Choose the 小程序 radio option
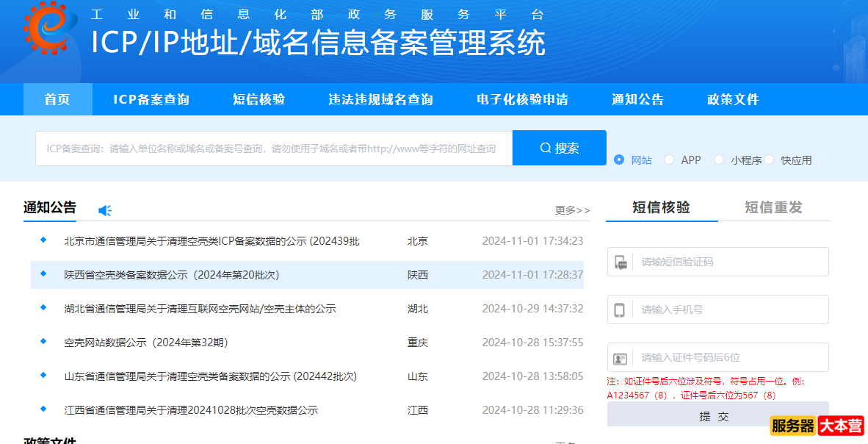 click(719, 160)
